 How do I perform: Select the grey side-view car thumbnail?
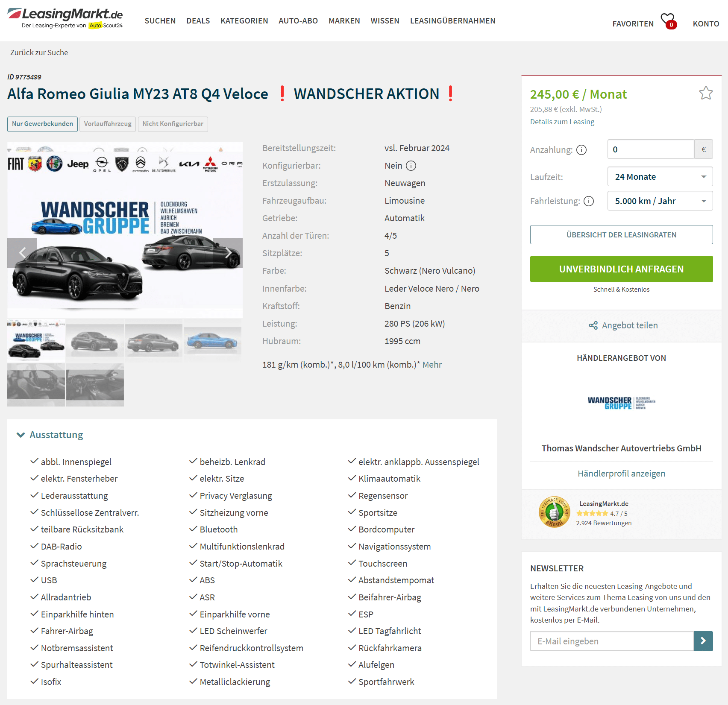click(x=154, y=340)
